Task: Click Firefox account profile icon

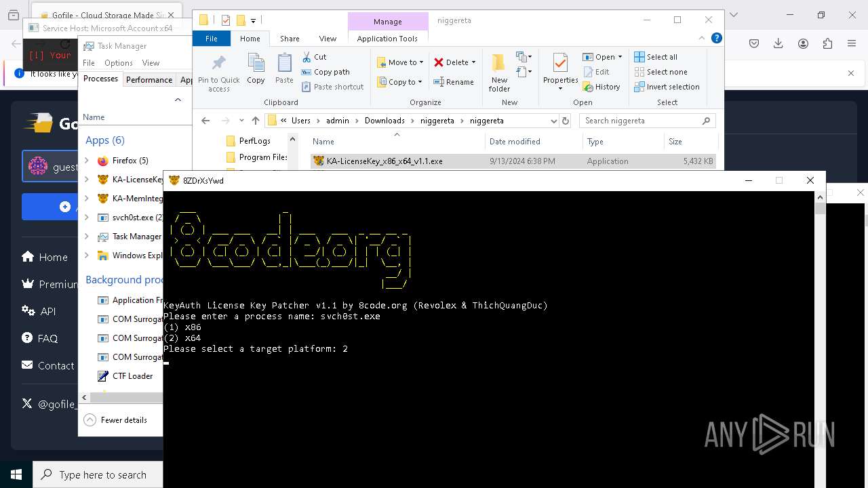Action: pyautogui.click(x=803, y=43)
